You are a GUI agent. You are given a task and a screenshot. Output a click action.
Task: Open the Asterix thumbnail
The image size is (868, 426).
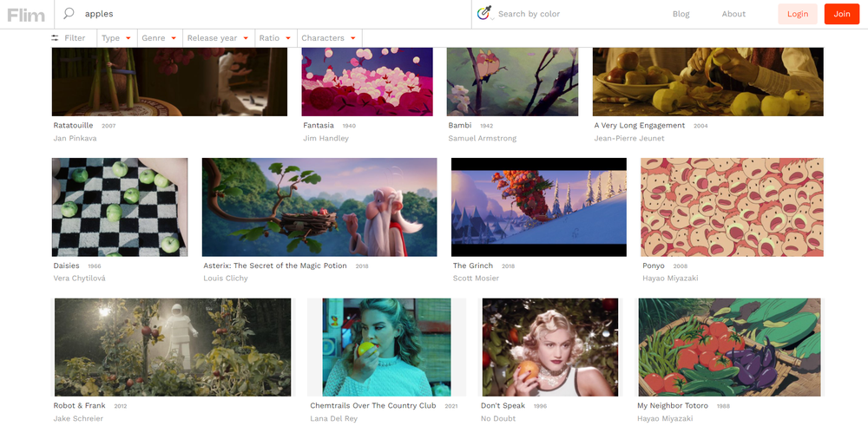(319, 207)
